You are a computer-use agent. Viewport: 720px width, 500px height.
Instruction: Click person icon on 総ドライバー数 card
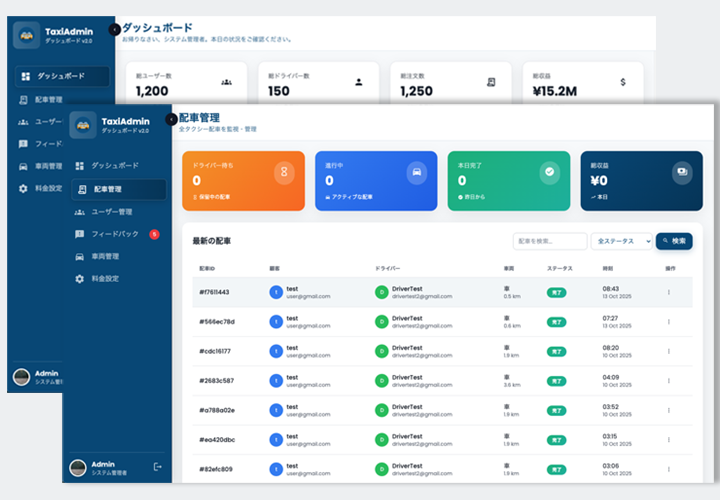coord(359,82)
